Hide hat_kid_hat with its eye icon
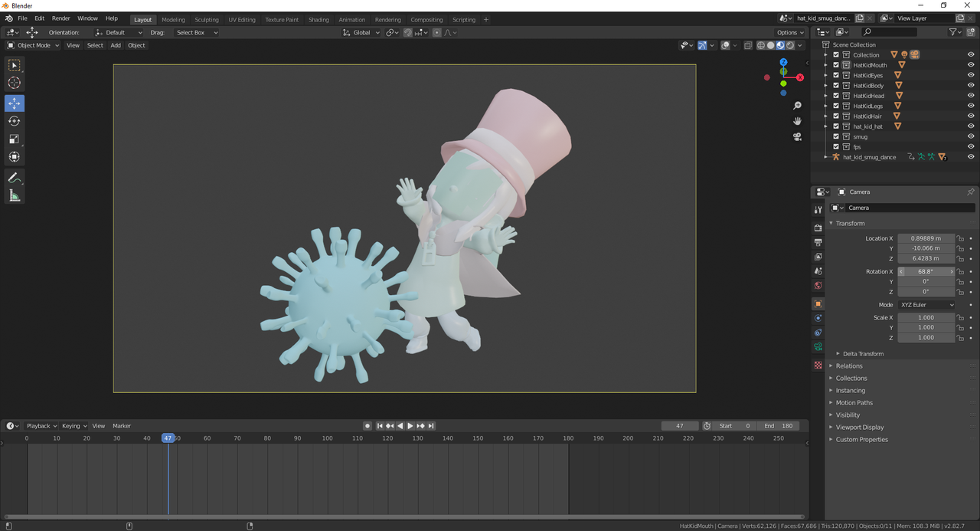Screen dimensions: 980x531 (x=971, y=126)
